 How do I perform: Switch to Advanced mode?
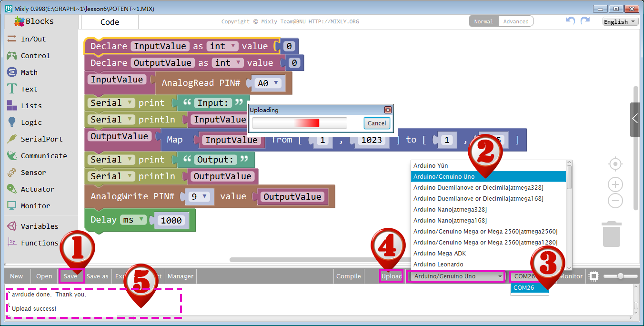click(x=516, y=21)
